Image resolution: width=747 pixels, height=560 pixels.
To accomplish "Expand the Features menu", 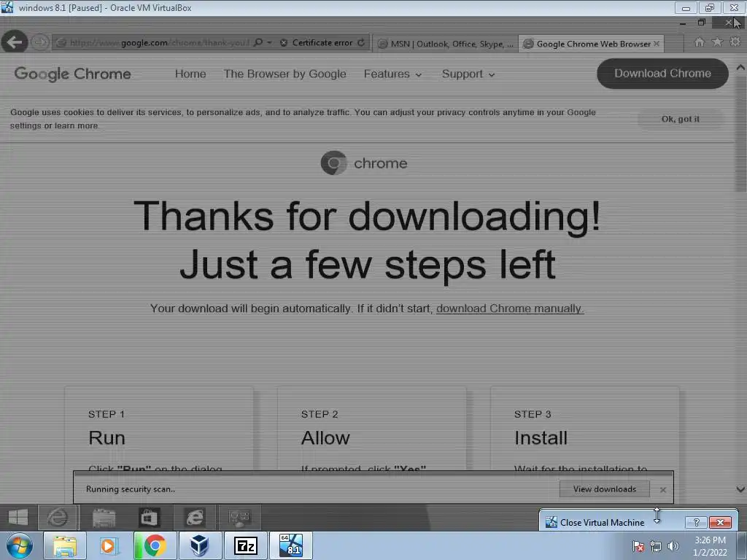I will [392, 74].
